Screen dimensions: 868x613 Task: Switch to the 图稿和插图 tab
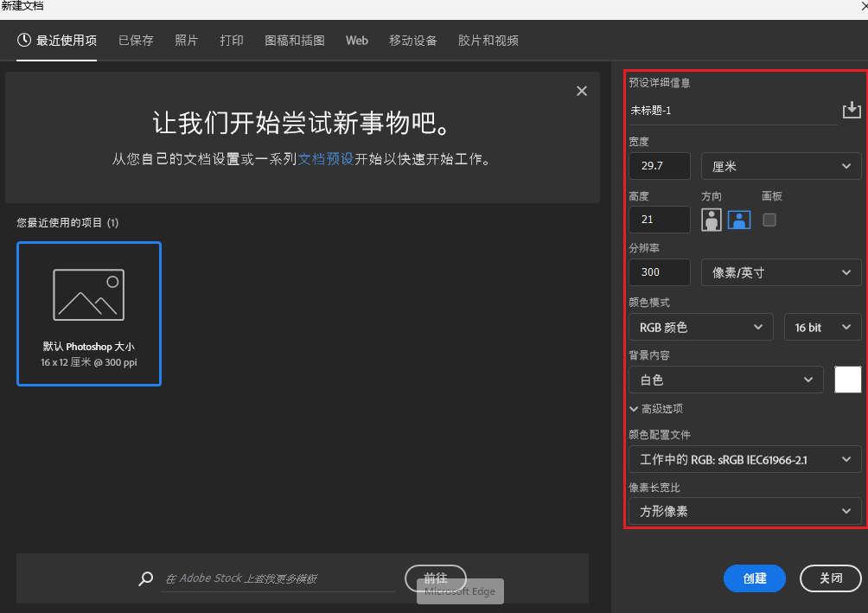(x=295, y=41)
